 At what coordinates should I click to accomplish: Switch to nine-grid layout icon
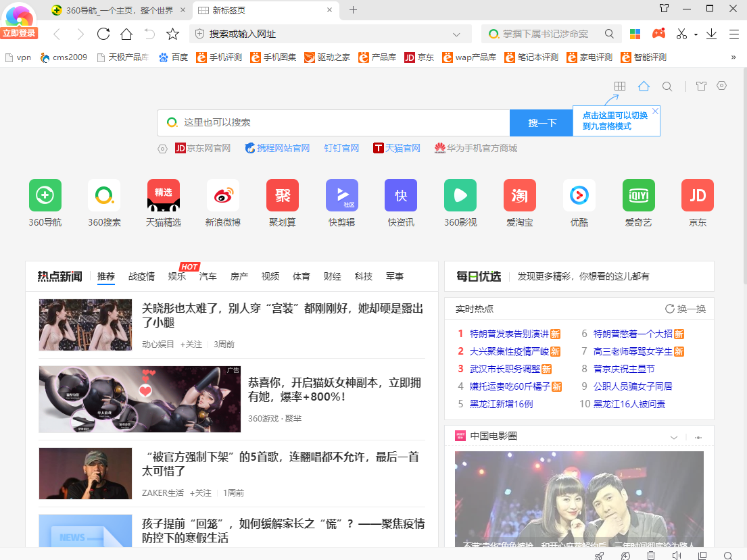pyautogui.click(x=620, y=86)
